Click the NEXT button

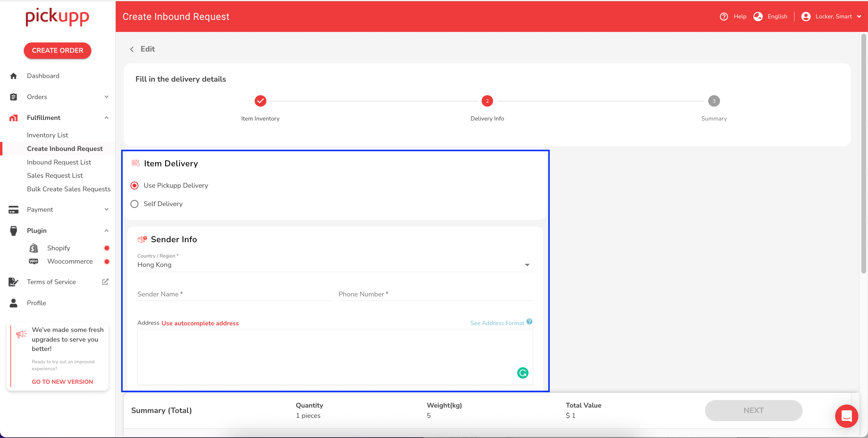[x=753, y=410]
